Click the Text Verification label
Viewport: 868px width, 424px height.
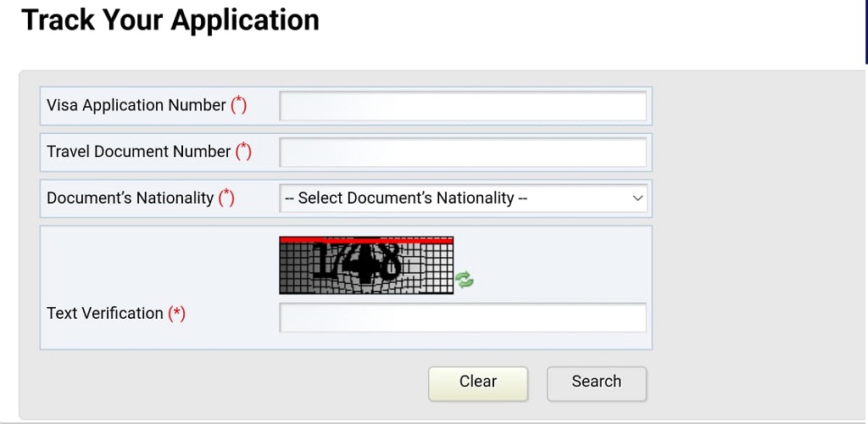[x=115, y=313]
